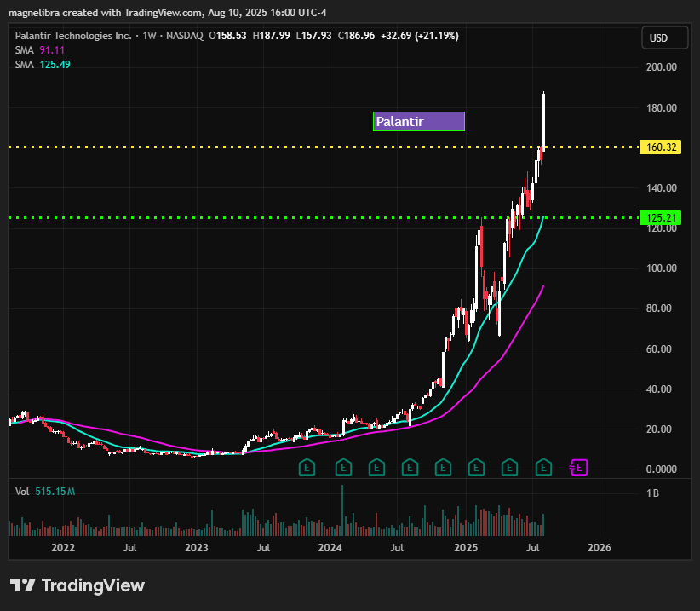Click the 2025 time axis label
The image size is (700, 611).
tap(466, 548)
